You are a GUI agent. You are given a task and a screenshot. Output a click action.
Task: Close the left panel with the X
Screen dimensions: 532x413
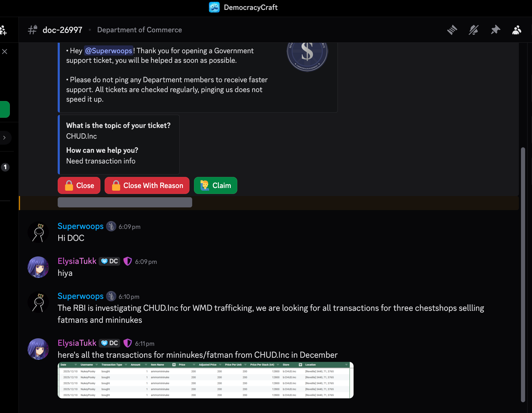click(4, 52)
